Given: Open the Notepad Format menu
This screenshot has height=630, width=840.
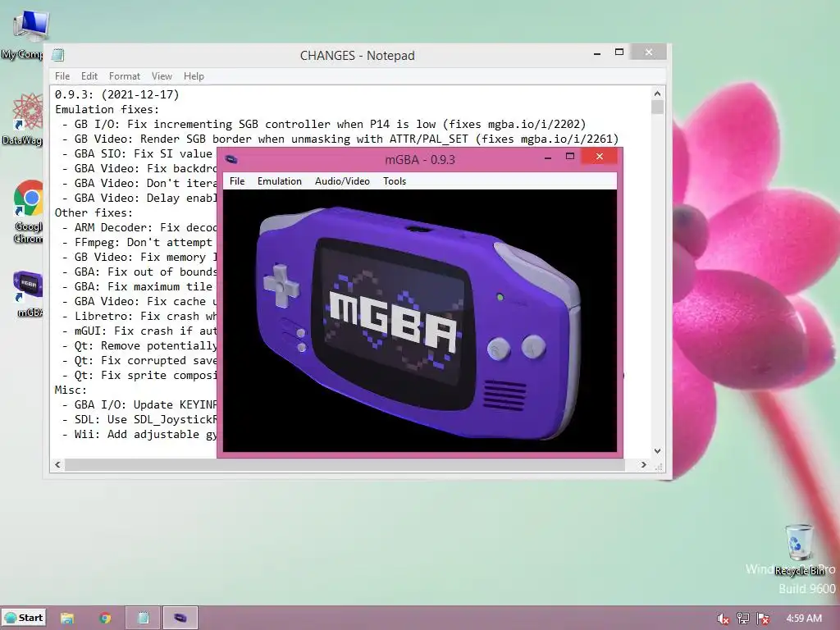Looking at the screenshot, I should [125, 76].
